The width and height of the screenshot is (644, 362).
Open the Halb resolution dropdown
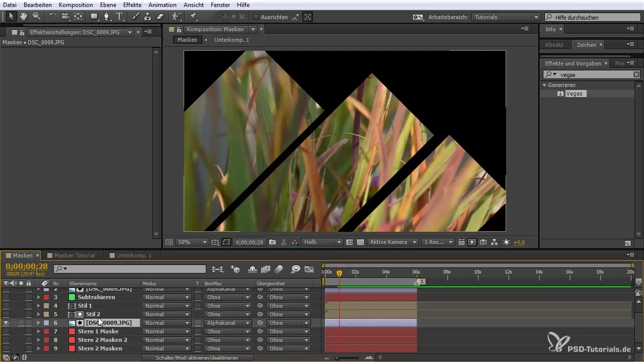322,242
